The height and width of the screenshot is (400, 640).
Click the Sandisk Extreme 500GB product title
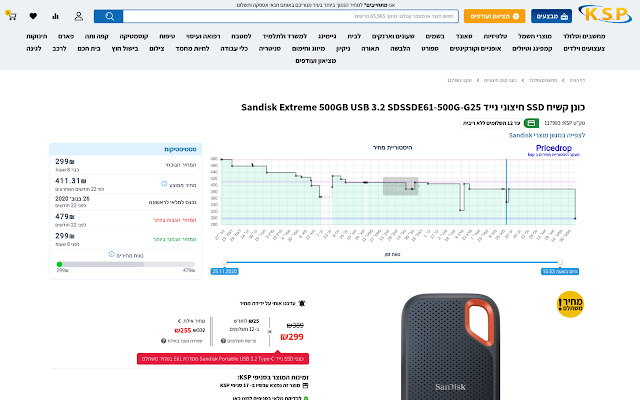click(413, 107)
